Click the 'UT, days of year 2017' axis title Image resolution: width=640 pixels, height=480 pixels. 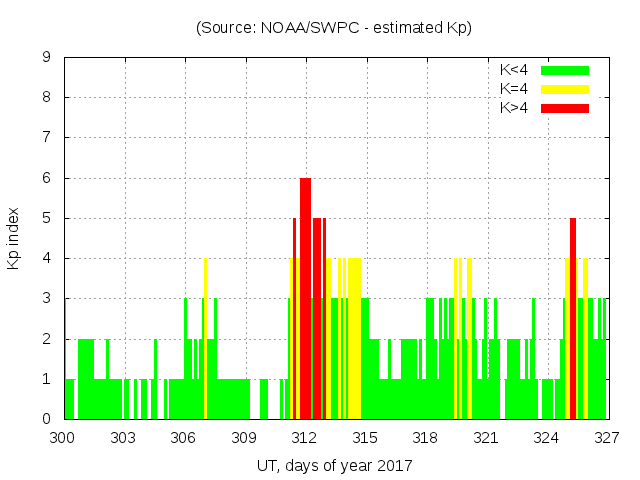[x=334, y=465]
